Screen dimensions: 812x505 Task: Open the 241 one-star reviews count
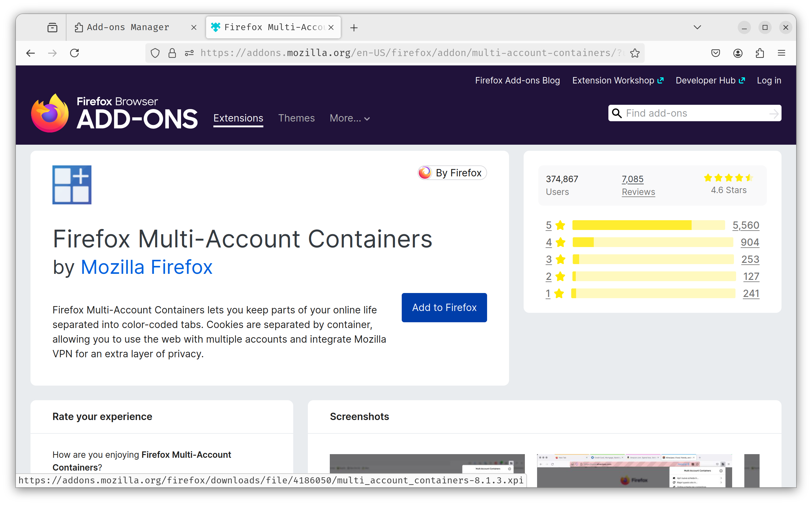[751, 293]
